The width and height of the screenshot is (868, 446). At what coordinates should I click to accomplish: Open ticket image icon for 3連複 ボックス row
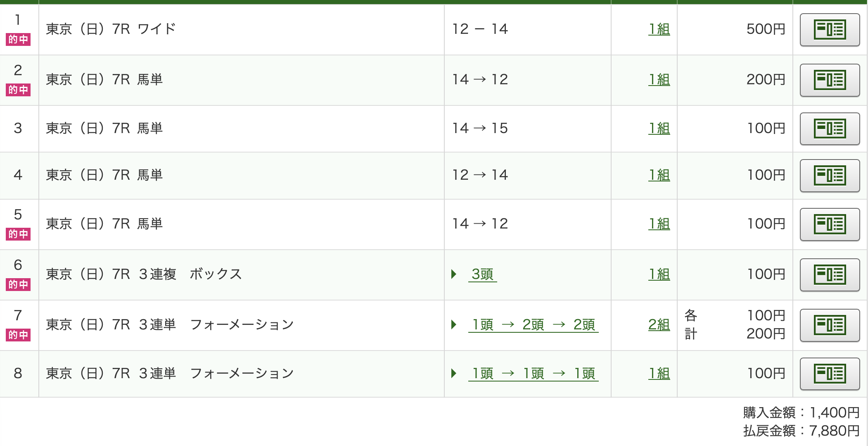point(830,275)
